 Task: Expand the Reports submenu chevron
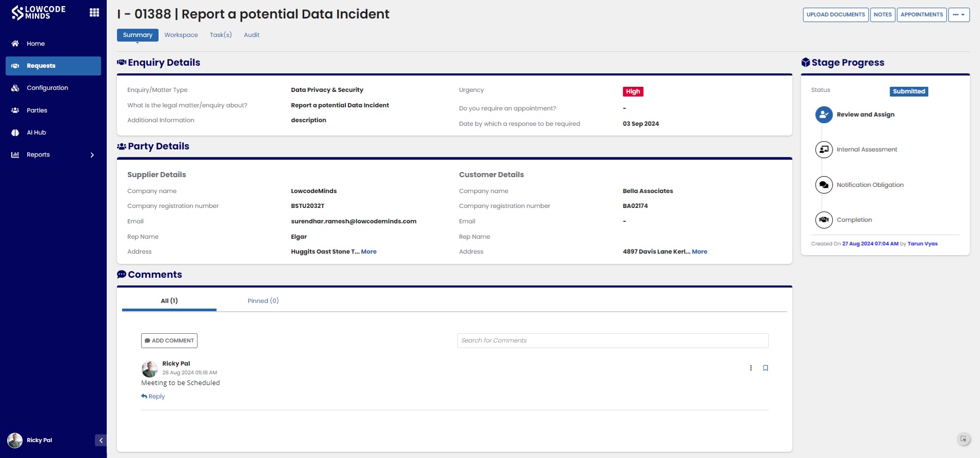coord(92,155)
